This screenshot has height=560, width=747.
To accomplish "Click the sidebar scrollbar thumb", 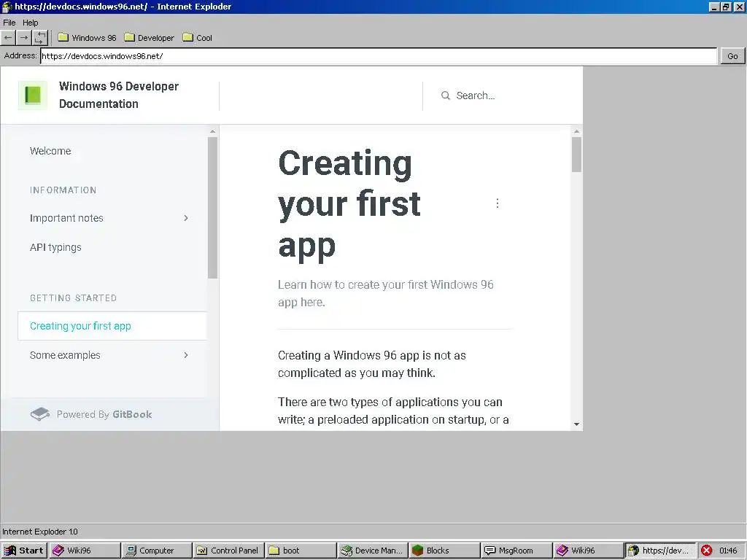I will click(212, 208).
